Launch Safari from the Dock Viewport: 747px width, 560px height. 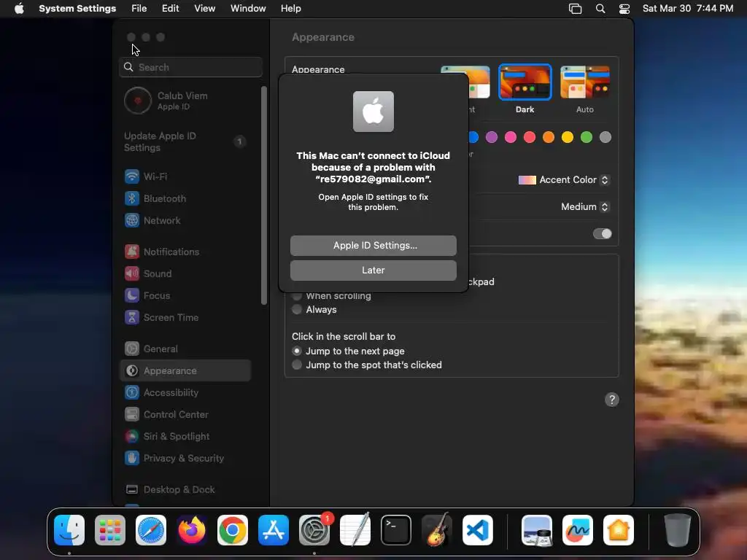151,530
